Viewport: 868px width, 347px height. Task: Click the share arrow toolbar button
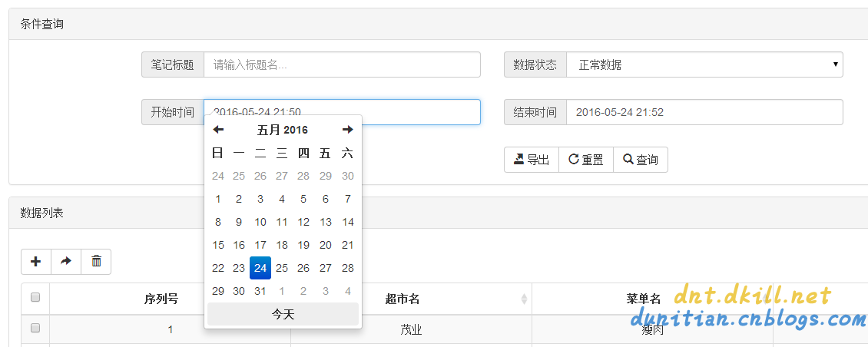click(66, 262)
